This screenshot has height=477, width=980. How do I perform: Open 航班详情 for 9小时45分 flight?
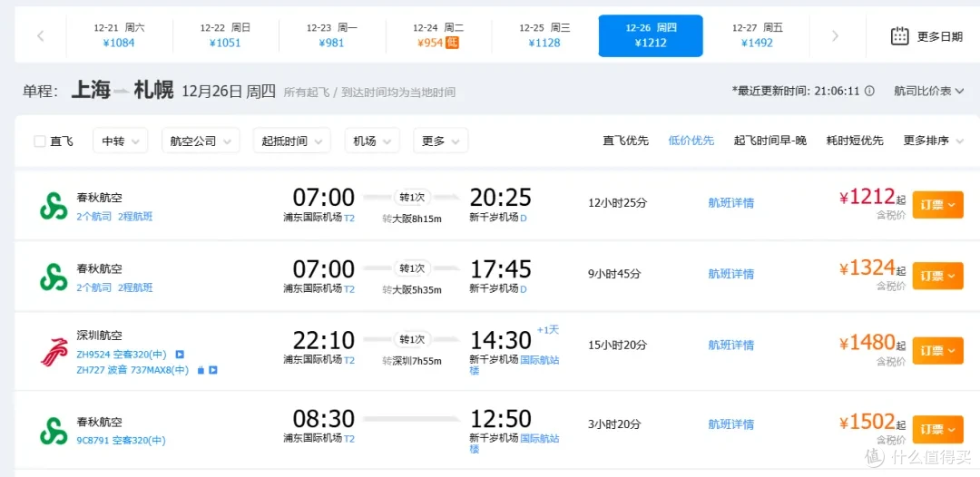tap(730, 274)
